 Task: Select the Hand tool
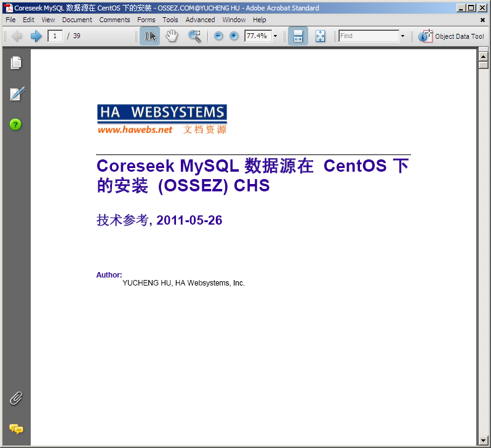[172, 36]
